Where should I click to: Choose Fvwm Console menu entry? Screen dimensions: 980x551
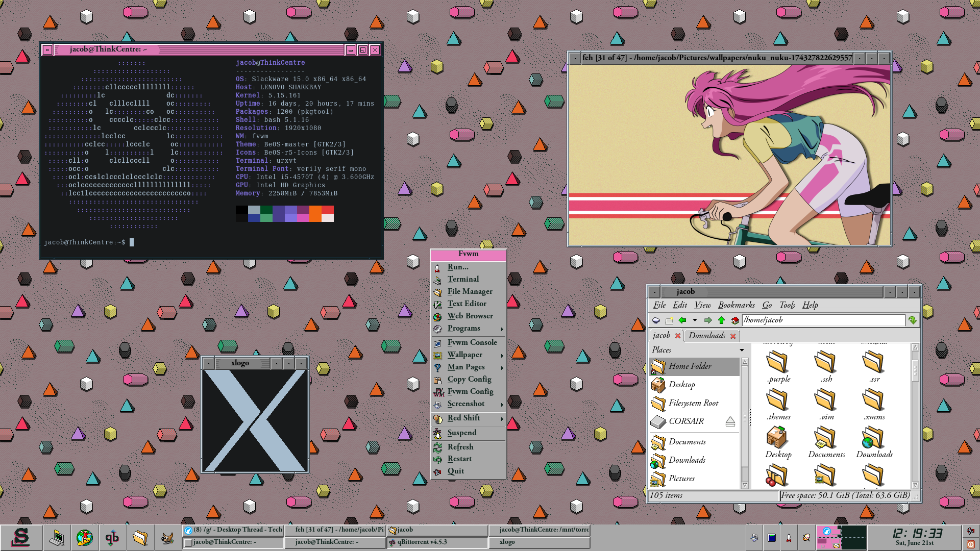469,342
